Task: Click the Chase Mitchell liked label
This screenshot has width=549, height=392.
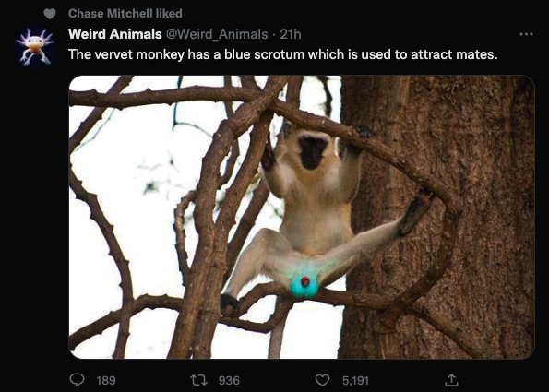Action: (125, 13)
